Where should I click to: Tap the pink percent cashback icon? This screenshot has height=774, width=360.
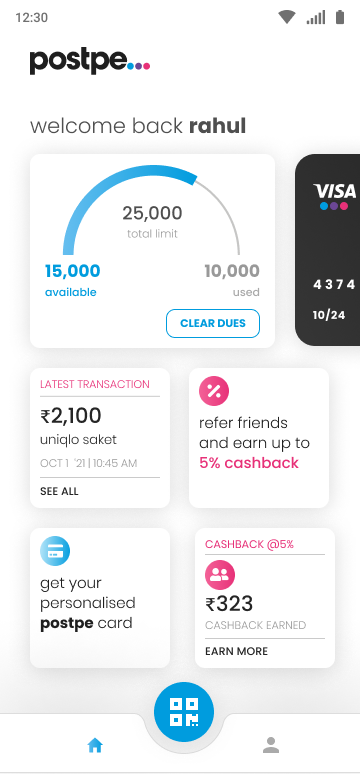click(x=214, y=391)
